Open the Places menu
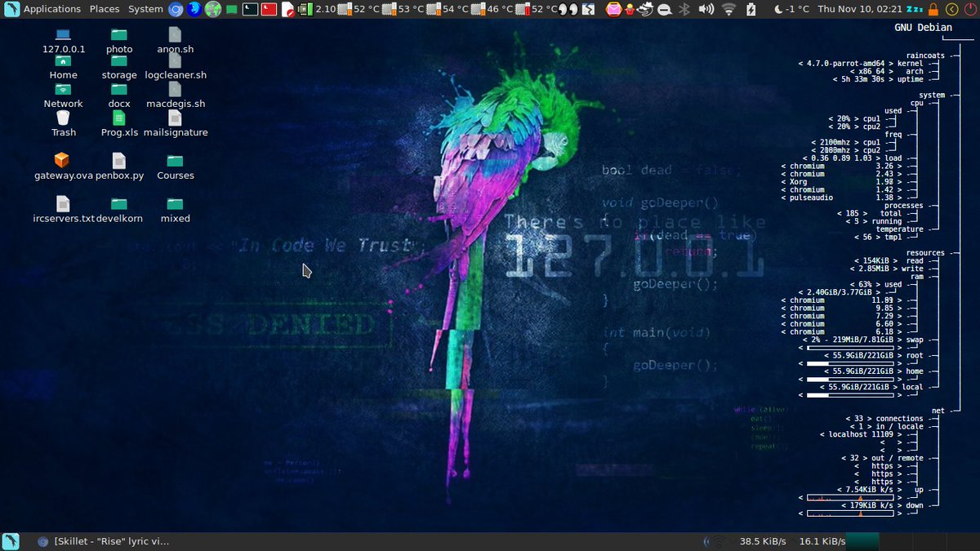The width and height of the screenshot is (980, 551). pos(105,9)
